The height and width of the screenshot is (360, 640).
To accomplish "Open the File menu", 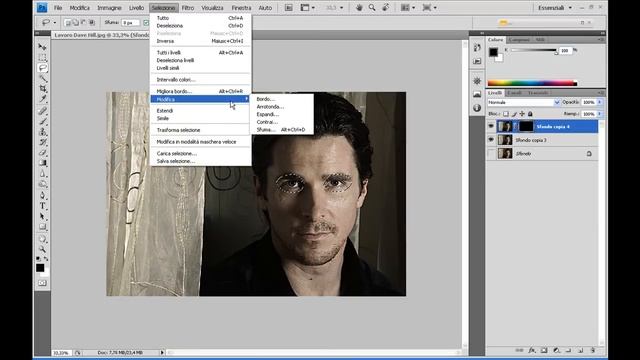I will click(58, 8).
